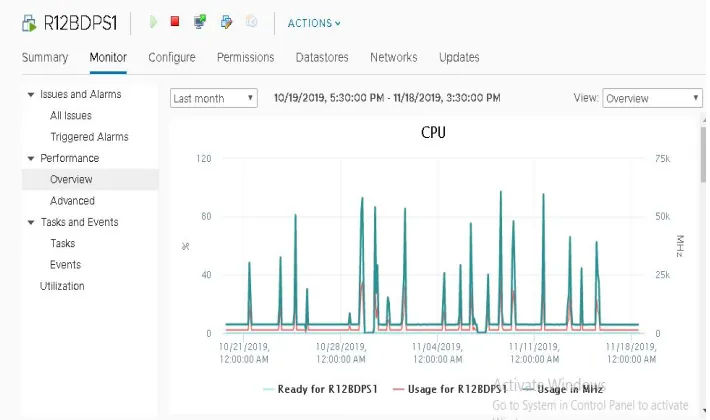Click the greyed-out snapshot icon

point(251,21)
